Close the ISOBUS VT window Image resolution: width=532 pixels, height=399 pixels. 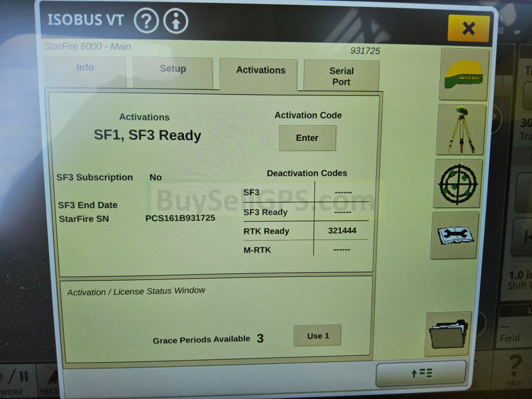tap(468, 28)
